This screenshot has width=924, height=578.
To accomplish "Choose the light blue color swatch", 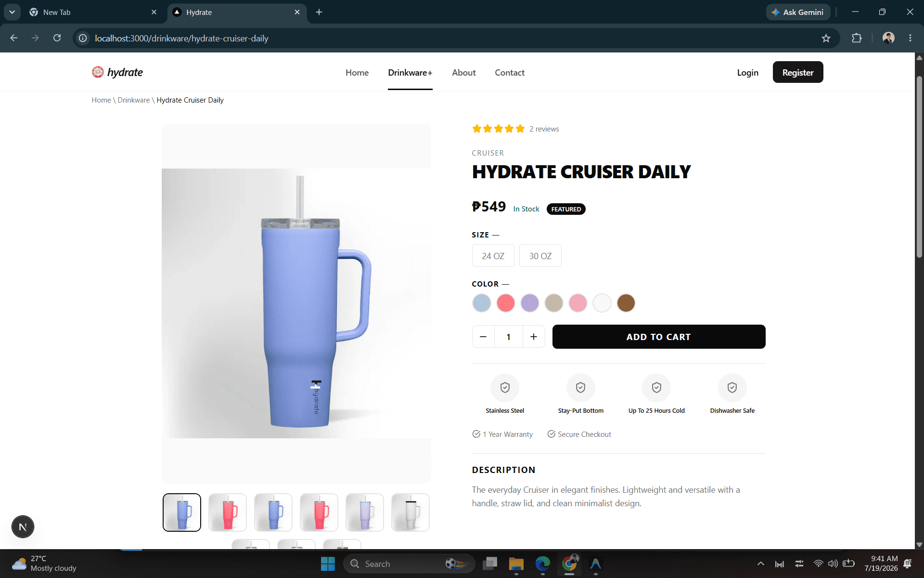I will point(482,303).
